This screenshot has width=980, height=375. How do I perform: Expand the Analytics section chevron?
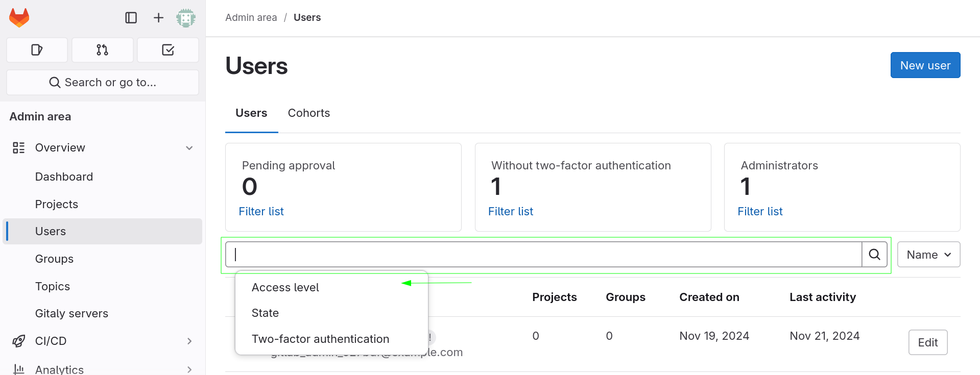pos(189,369)
